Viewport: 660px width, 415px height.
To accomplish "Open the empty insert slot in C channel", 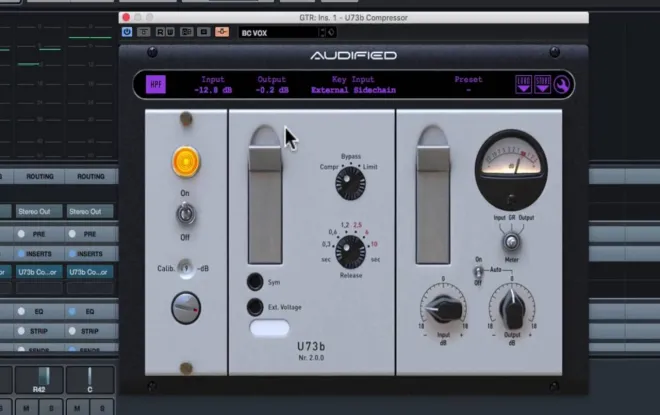I will point(90,288).
